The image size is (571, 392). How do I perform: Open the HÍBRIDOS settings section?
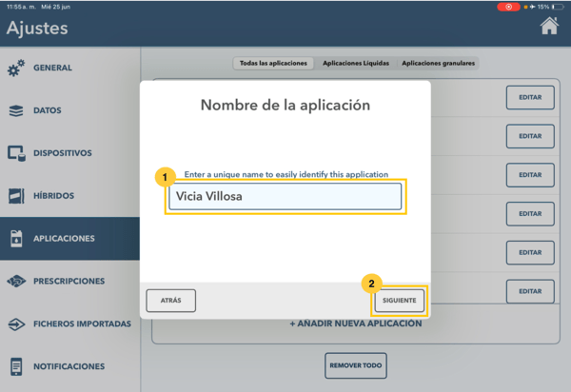(x=69, y=196)
